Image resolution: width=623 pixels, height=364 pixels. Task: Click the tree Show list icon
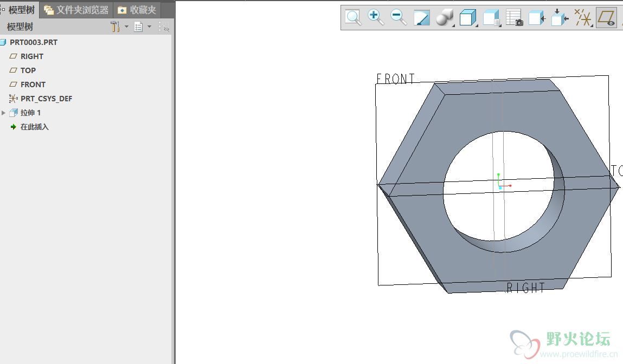[138, 27]
